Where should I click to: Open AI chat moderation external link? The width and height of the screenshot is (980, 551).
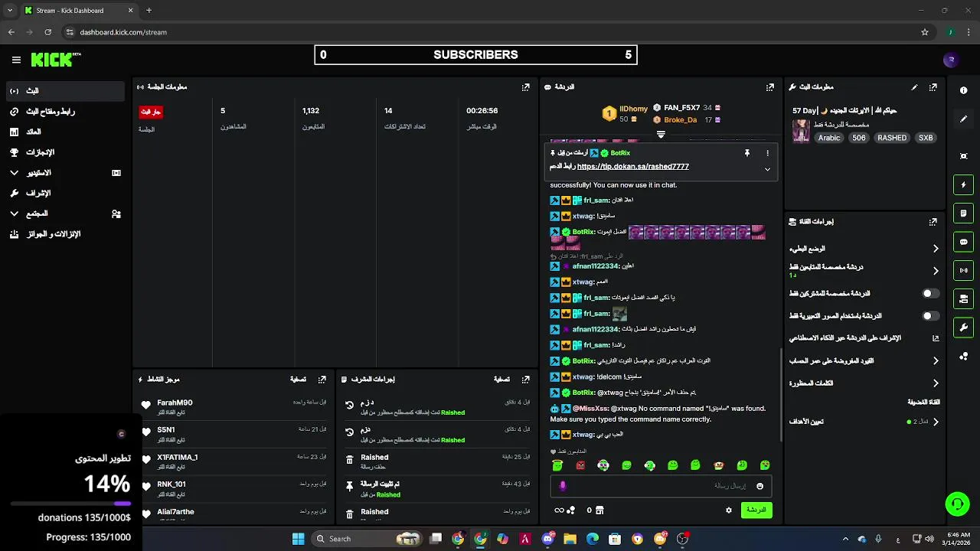pos(935,337)
